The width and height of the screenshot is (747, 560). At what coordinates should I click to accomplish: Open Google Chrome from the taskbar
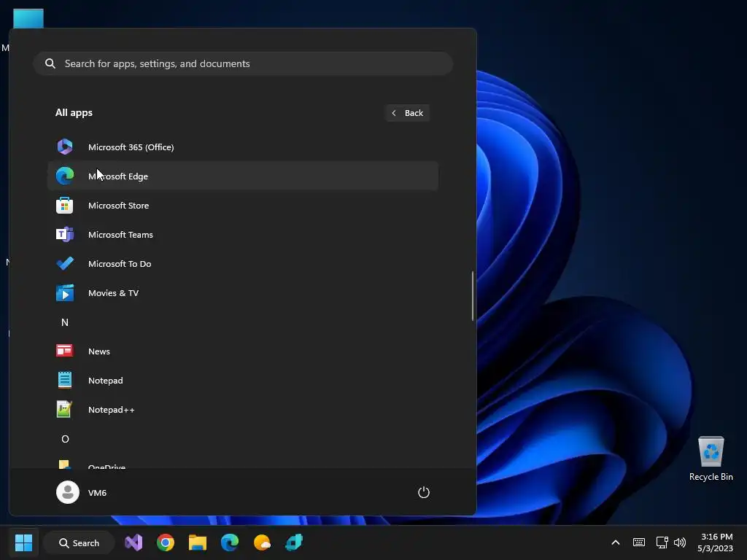click(166, 542)
